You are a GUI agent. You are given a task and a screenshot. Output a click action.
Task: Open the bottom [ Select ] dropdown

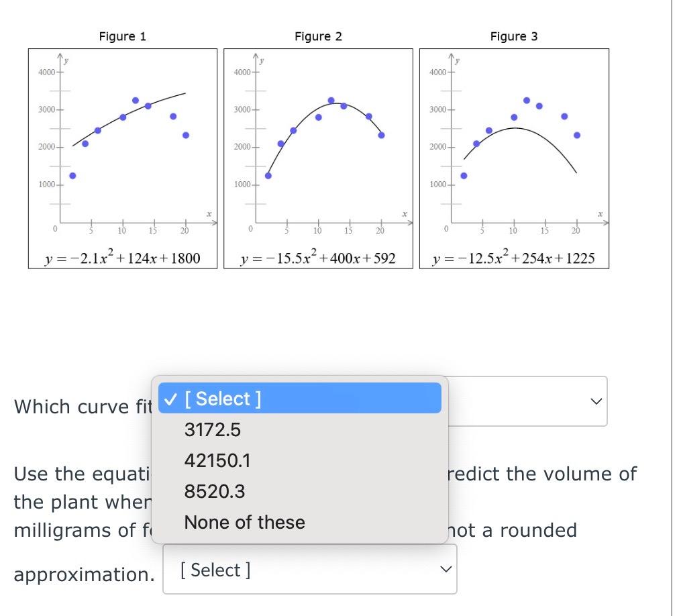point(309,569)
